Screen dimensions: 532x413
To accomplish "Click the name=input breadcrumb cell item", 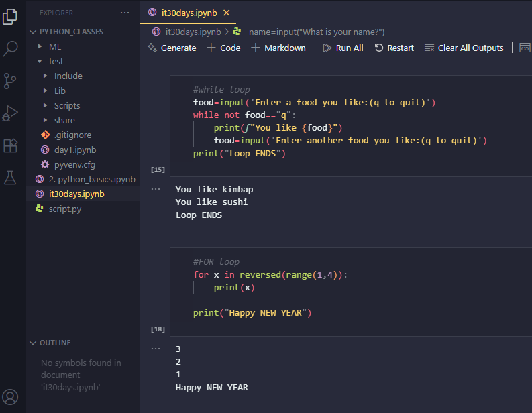I will point(317,32).
